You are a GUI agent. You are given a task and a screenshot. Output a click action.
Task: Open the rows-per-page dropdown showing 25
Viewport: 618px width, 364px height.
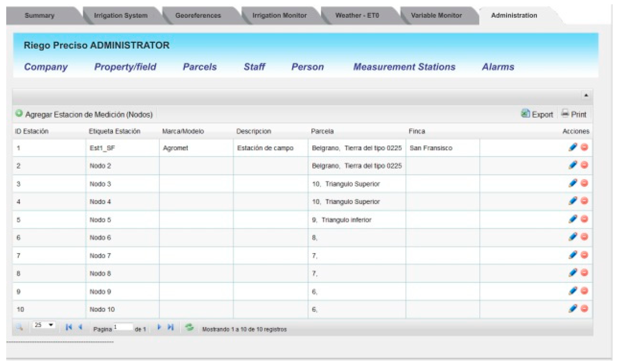pos(44,325)
